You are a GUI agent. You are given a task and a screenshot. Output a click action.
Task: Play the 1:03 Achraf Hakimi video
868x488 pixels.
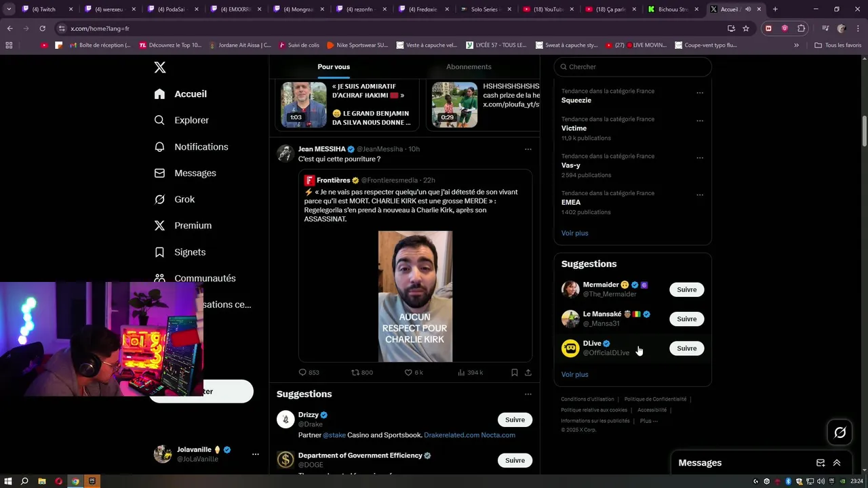click(304, 105)
